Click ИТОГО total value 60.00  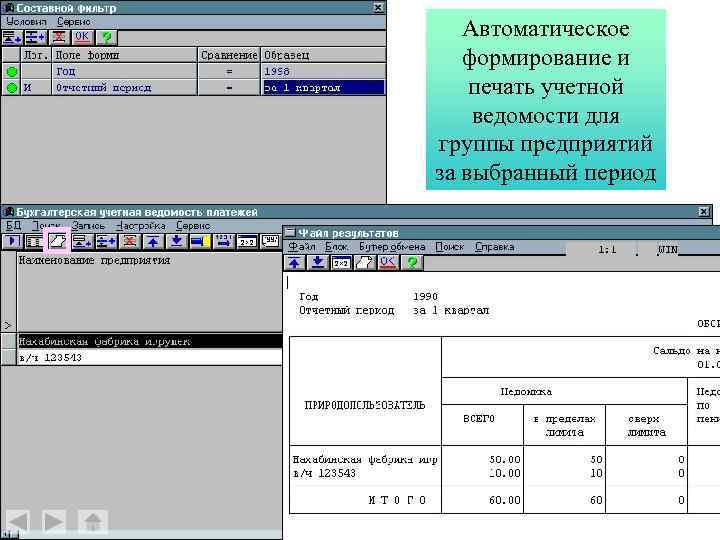(504, 500)
